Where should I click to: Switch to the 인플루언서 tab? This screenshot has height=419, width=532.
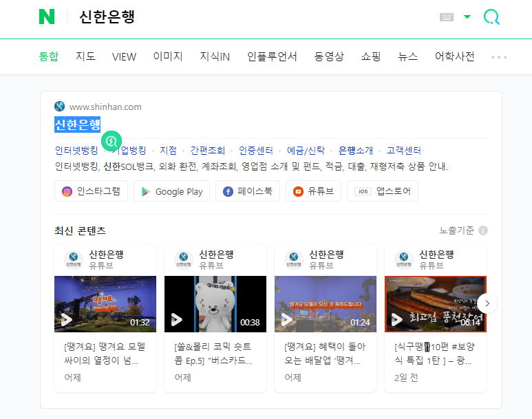click(x=272, y=56)
